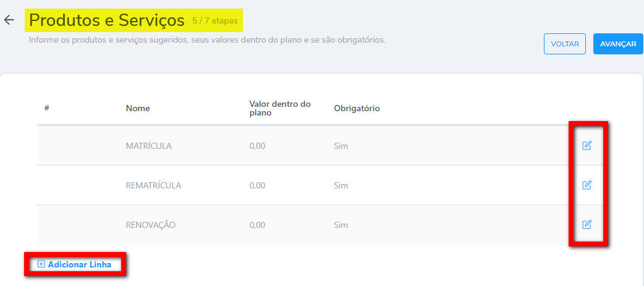Click Sim in the REMATRÍCULA row
The width and height of the screenshot is (644, 286).
(x=341, y=185)
